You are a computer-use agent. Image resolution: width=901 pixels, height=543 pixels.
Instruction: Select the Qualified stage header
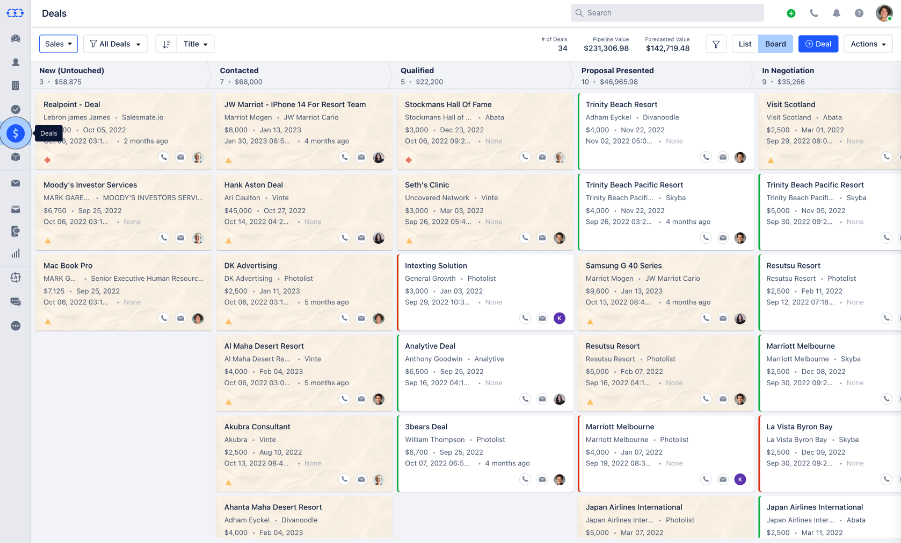[417, 71]
